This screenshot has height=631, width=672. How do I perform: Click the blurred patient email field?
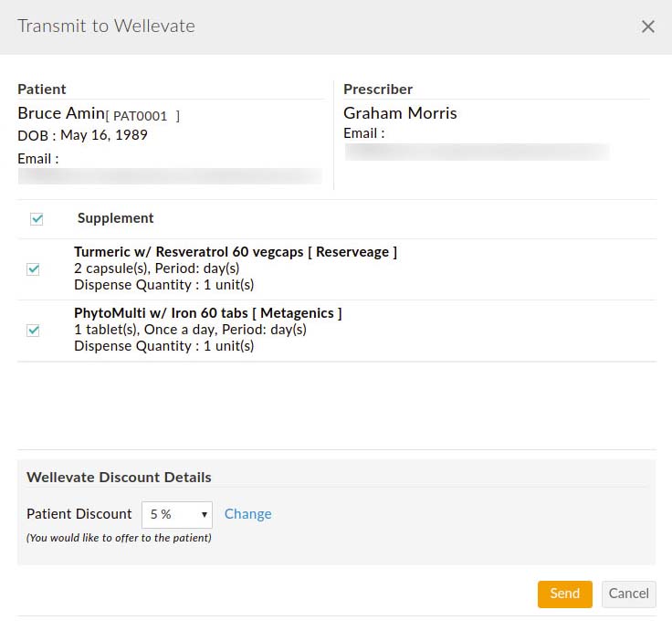(x=170, y=175)
